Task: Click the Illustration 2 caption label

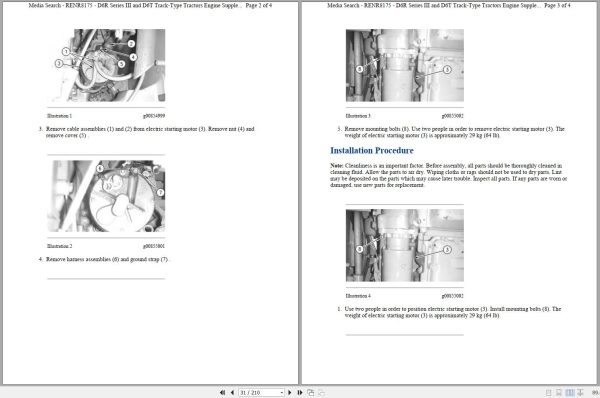Action: pos(59,246)
